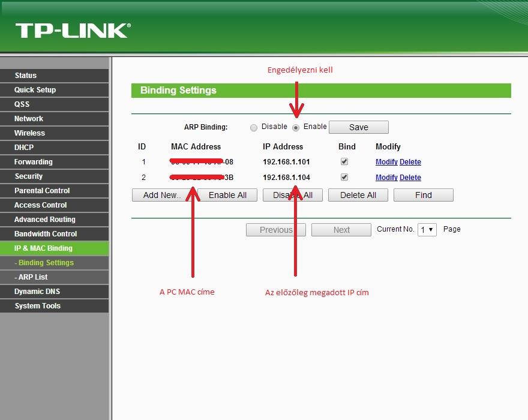Click the Bind column header
This screenshot has height=420, width=528.
point(347,147)
